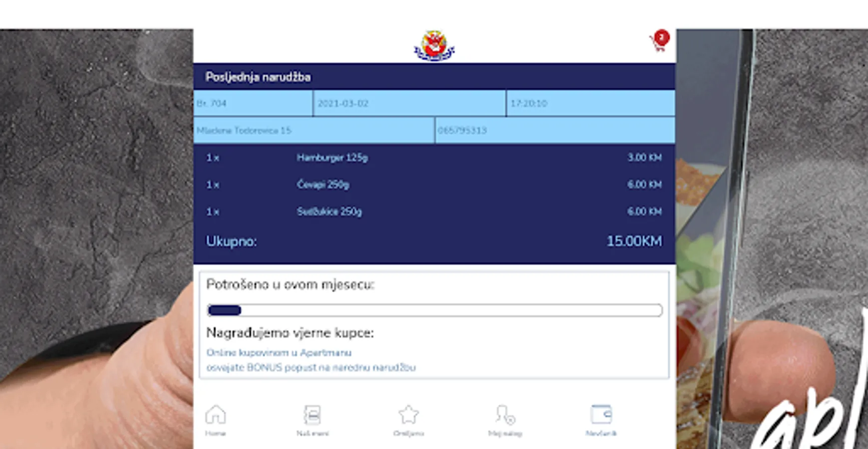Click the 'Posljednja narudžba' header
The height and width of the screenshot is (449, 868).
258,77
